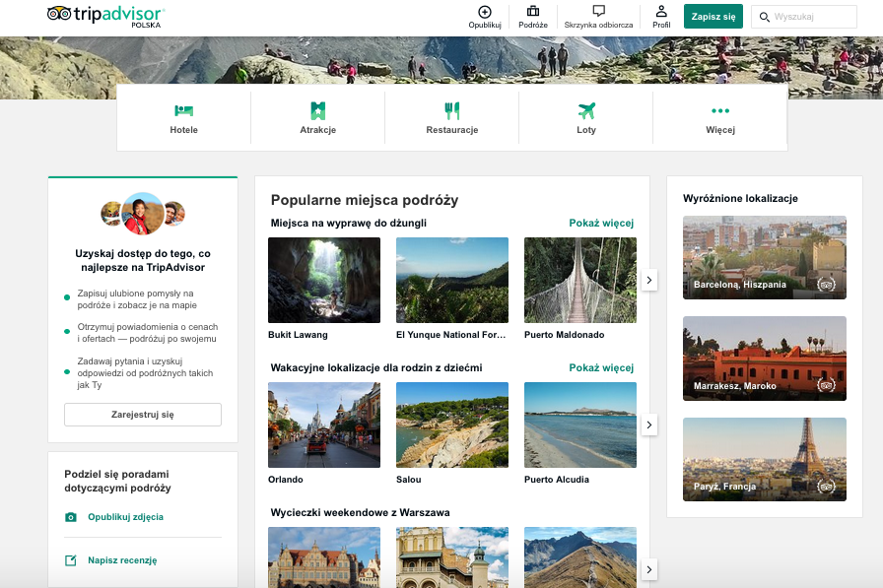
Task: Open the Podróże suitcase icon
Action: 533,12
